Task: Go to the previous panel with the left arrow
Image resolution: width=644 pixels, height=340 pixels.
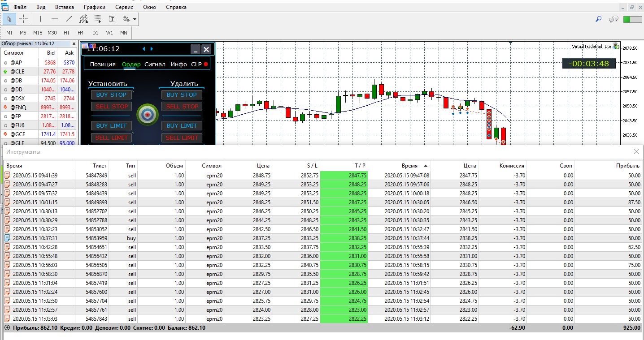Action: (x=144, y=49)
